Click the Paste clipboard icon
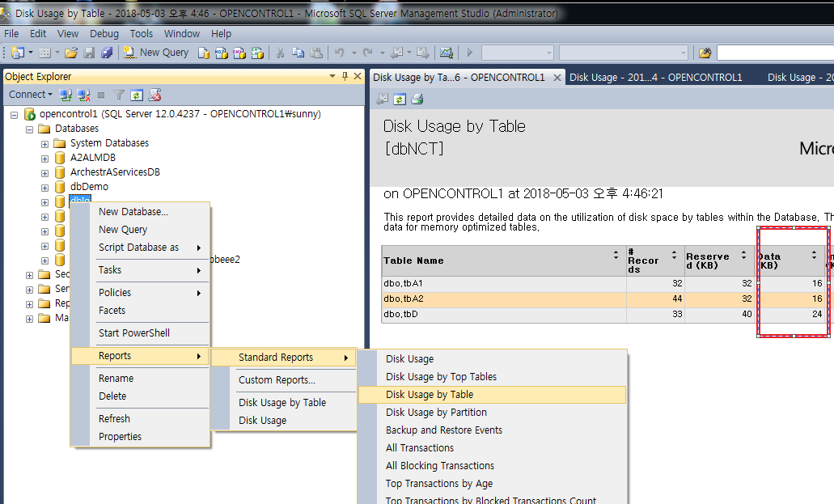 [x=316, y=53]
